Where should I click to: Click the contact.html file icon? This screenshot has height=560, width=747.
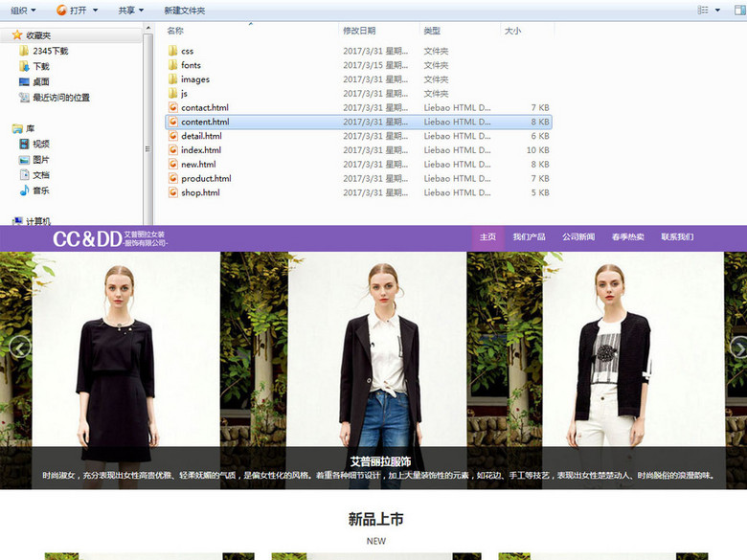pos(173,107)
